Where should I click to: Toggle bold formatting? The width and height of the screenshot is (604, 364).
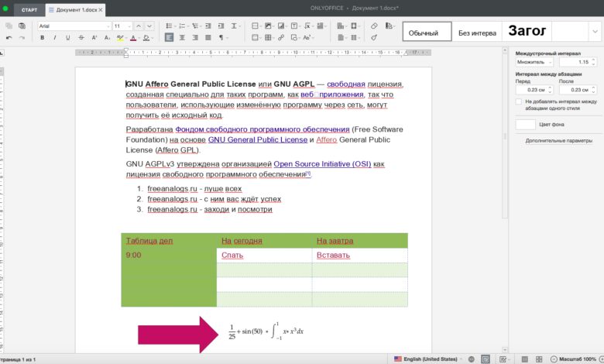[42, 38]
